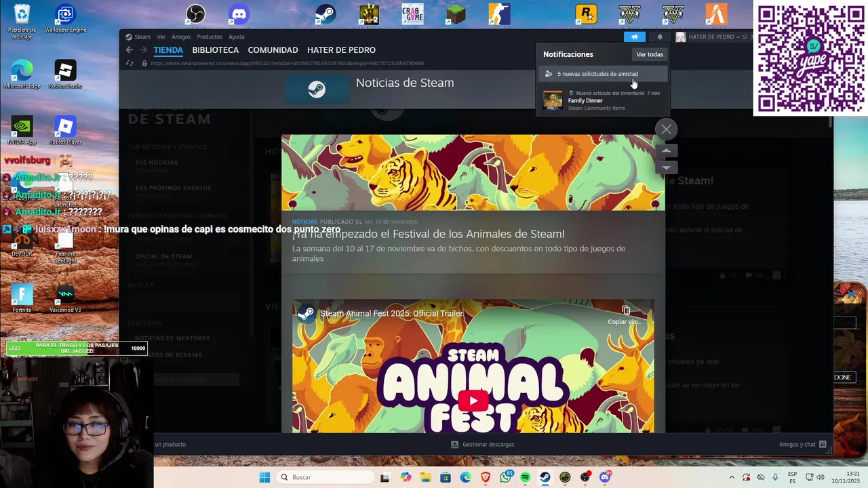Launch Minecraft grass block shortcut
The image size is (868, 488).
click(456, 14)
